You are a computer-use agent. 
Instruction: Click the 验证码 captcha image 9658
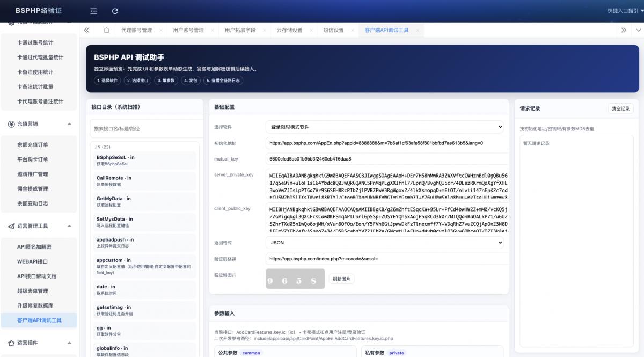(295, 279)
